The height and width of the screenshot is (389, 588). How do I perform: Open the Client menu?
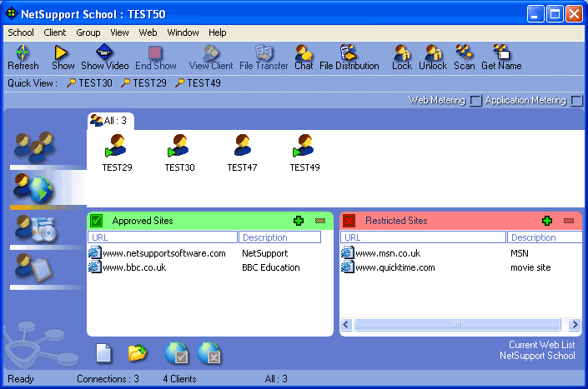(55, 32)
